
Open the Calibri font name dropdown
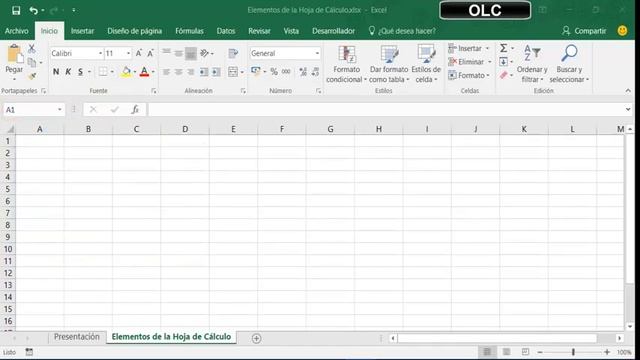(x=100, y=53)
